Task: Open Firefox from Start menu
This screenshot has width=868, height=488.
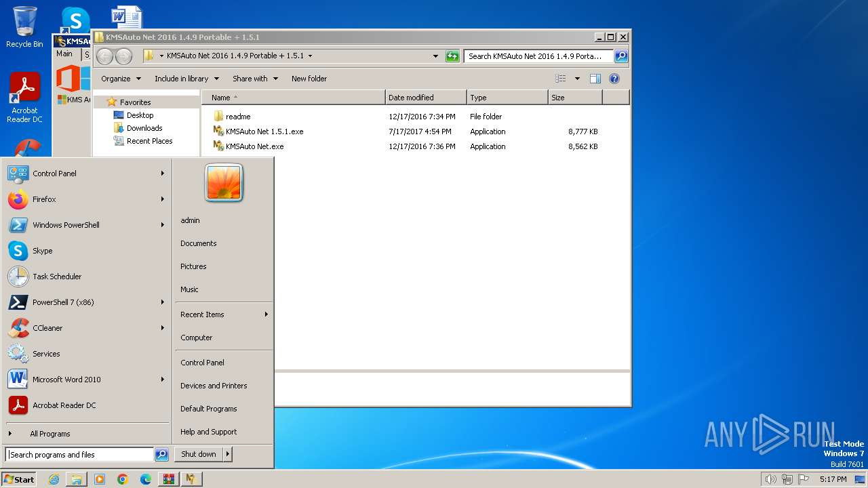Action: (x=86, y=199)
